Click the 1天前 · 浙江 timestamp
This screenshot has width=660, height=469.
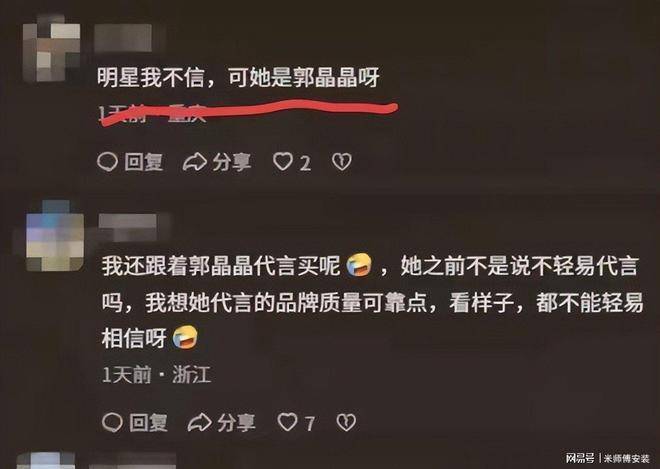pos(156,374)
